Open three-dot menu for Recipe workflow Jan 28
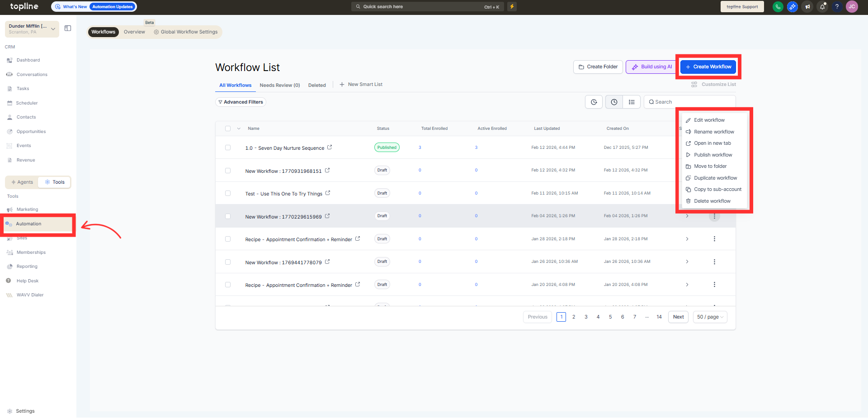The width and height of the screenshot is (868, 419). pos(714,239)
